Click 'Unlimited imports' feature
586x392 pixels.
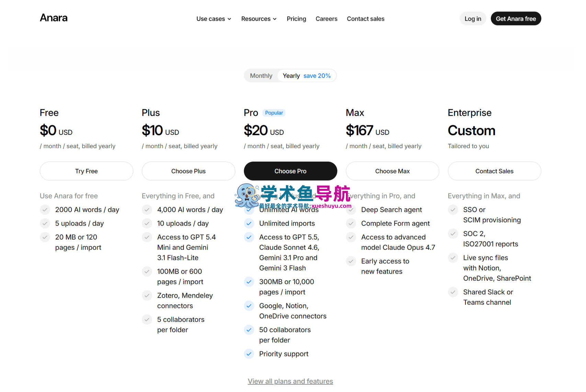click(x=287, y=223)
